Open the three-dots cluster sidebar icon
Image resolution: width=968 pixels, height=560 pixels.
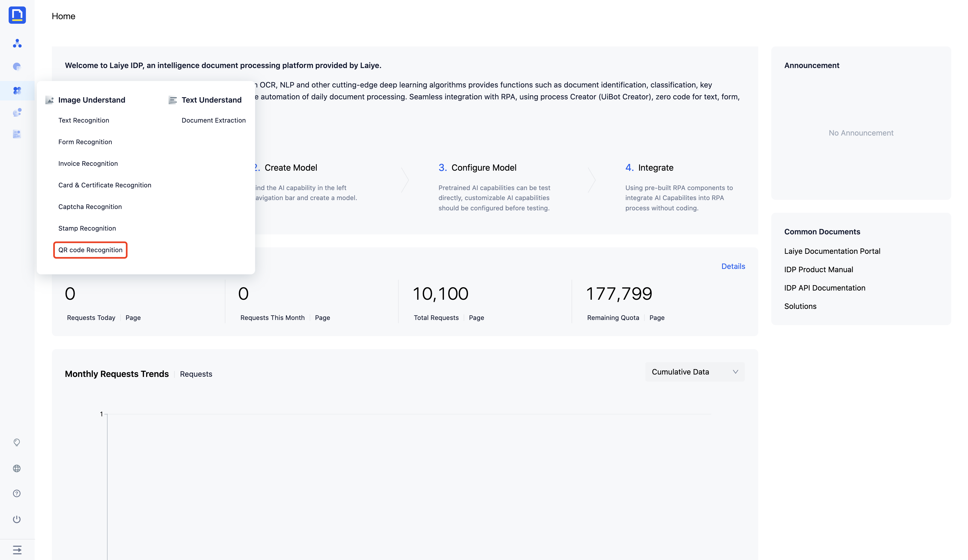point(17,43)
